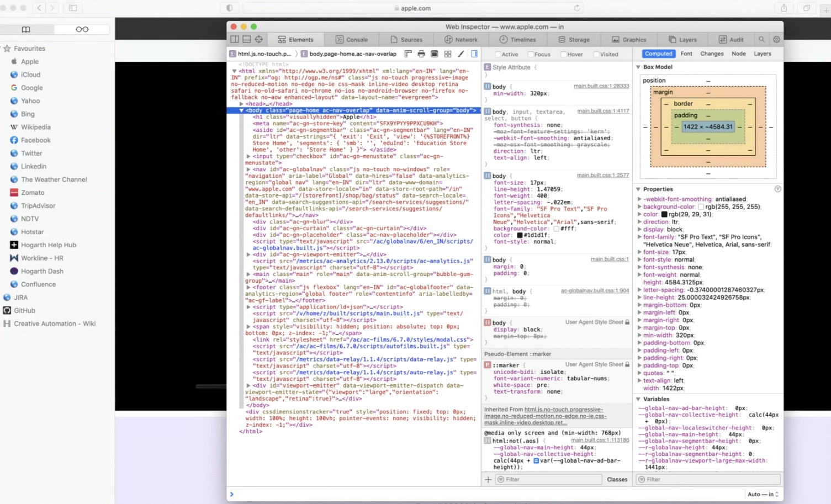831x504 pixels.
Task: Open Safari share icon
Action: 784,8
